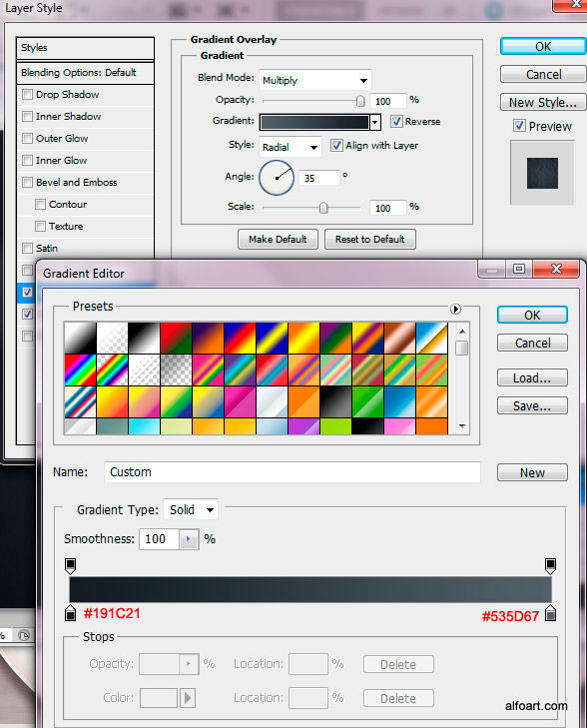Click the Opacity slider in Gradient Overlay
This screenshot has height=728, width=587.
point(313,101)
